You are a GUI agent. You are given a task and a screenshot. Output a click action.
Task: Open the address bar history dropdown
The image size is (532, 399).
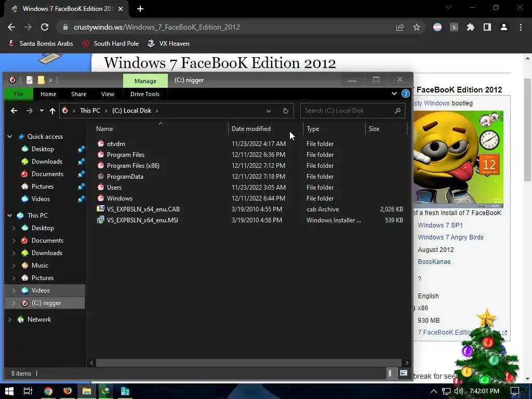click(x=269, y=111)
